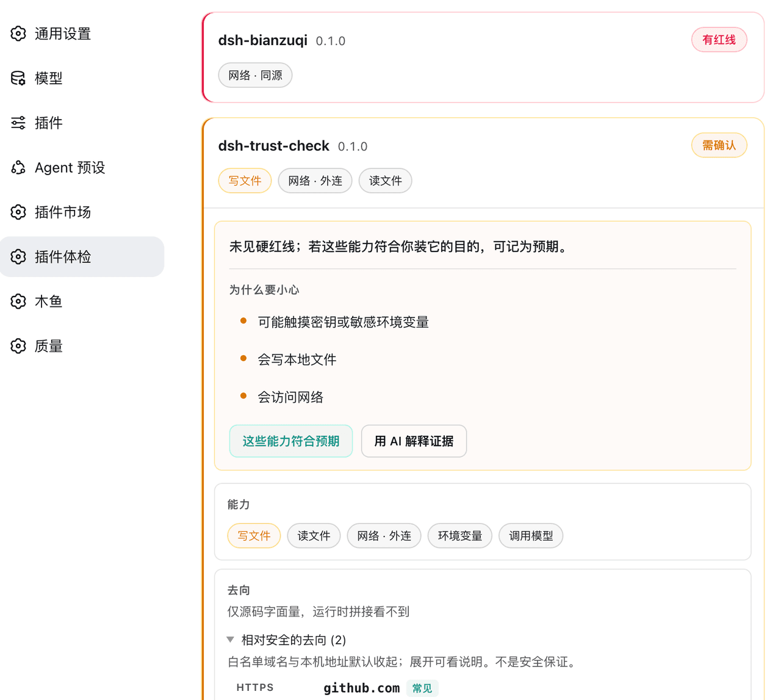This screenshot has height=700, width=781.
Task: Click the database icon beside 模型
Action: 18,78
